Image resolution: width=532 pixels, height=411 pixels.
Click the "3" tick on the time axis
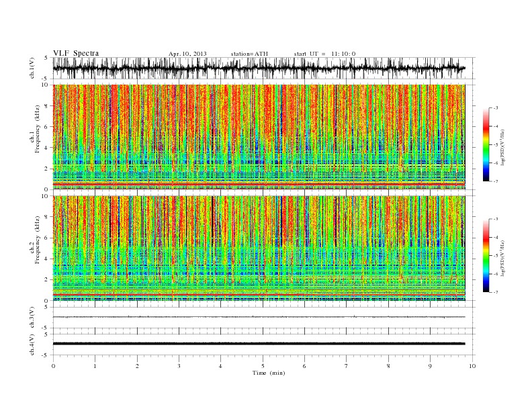pyautogui.click(x=179, y=366)
